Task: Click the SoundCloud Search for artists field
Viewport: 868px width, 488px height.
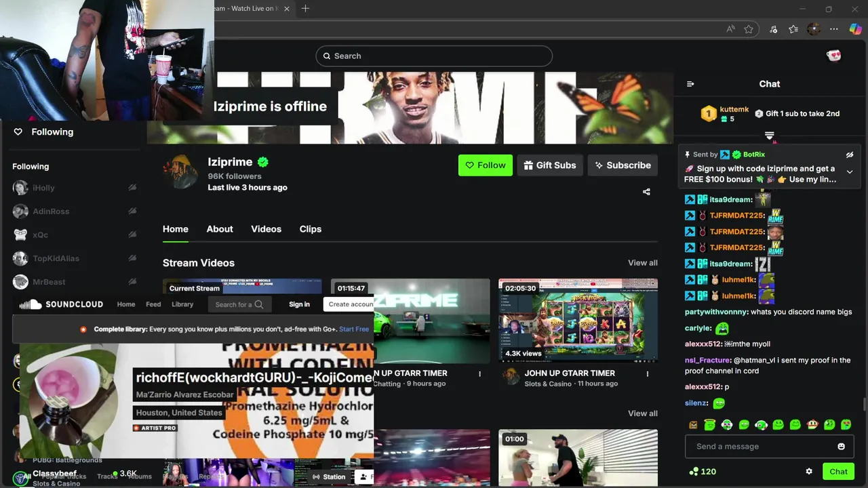Action: point(239,304)
